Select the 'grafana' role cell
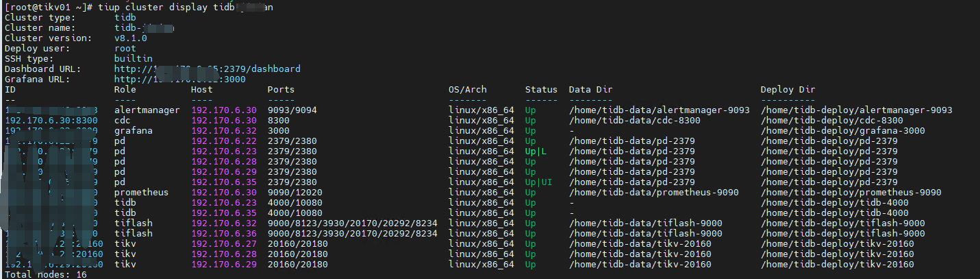The width and height of the screenshot is (980, 279). coord(133,131)
